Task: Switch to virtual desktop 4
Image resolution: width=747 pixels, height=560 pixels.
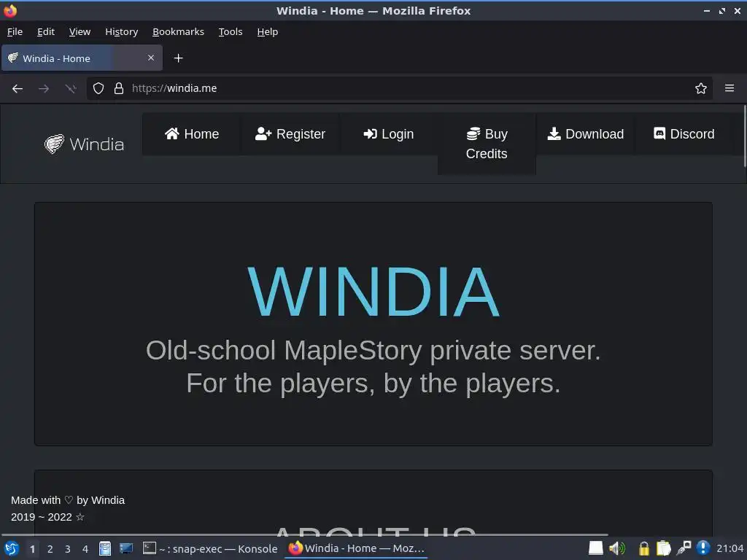Action: tap(85, 549)
